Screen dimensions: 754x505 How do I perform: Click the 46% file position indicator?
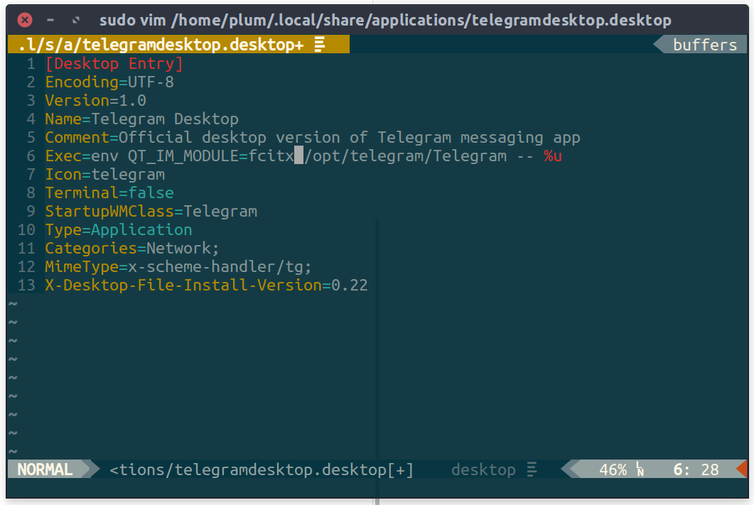612,469
